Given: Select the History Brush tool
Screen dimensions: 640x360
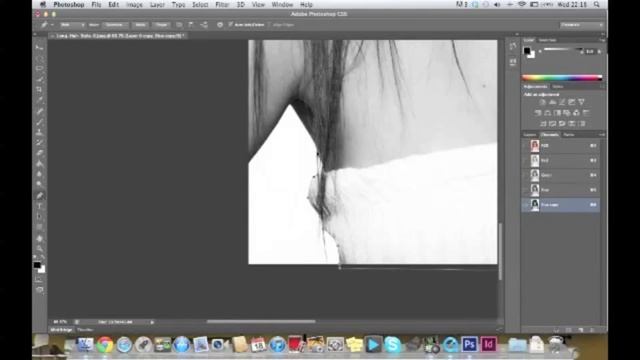Looking at the screenshot, I should (40, 143).
